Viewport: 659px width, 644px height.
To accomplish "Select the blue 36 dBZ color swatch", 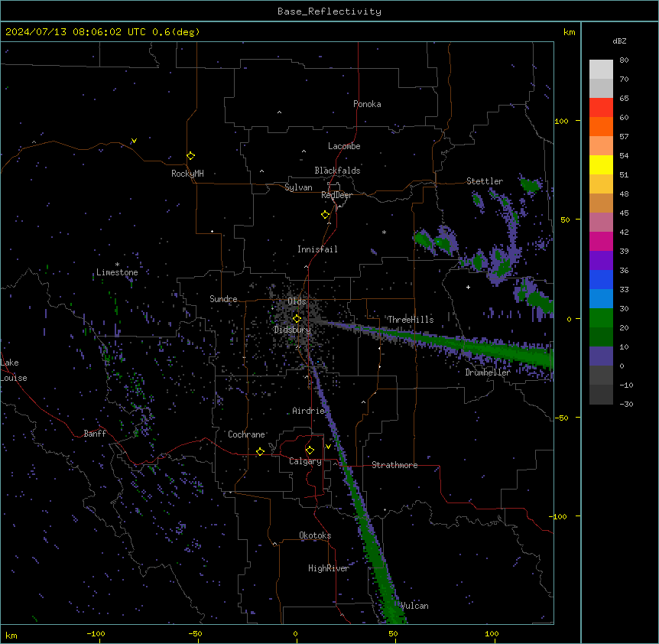I will [601, 279].
